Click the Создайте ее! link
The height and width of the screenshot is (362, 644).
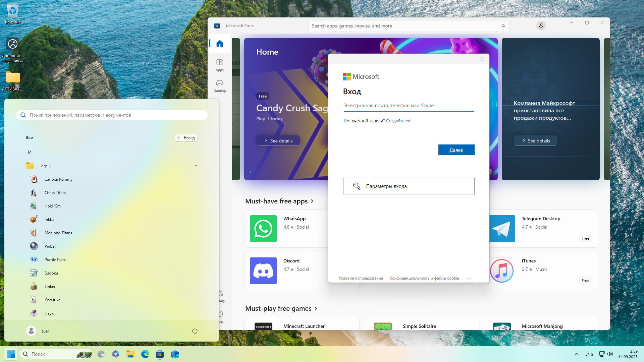pyautogui.click(x=398, y=121)
